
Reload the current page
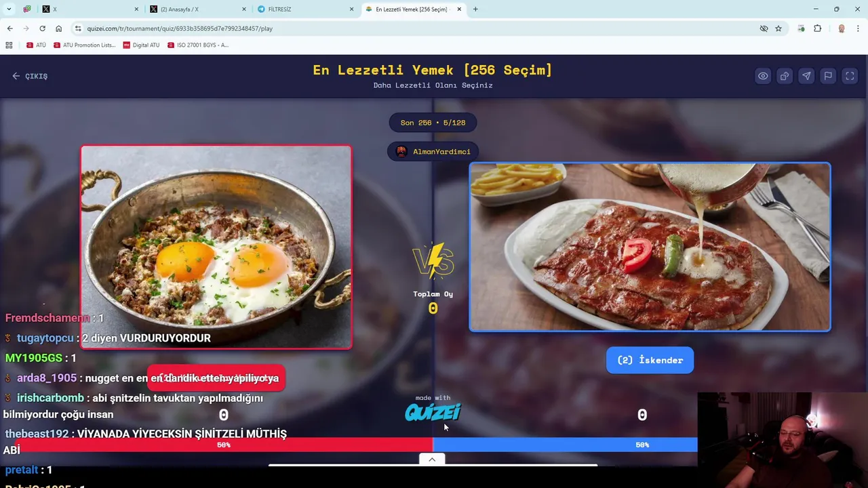coord(42,28)
